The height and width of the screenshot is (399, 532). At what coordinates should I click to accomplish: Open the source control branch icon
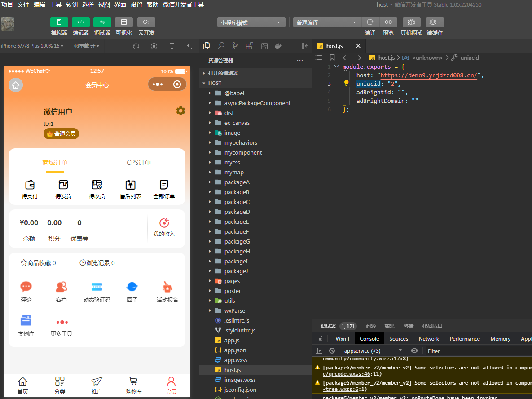[235, 46]
